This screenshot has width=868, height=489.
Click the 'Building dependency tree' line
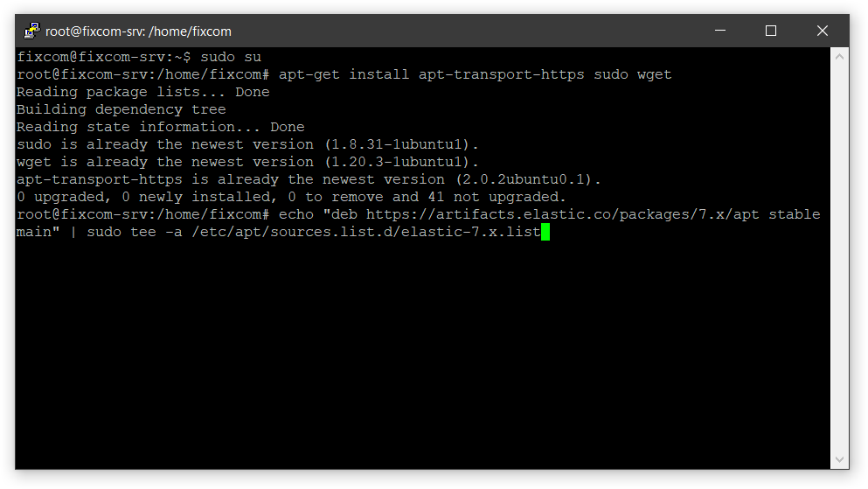(x=122, y=109)
